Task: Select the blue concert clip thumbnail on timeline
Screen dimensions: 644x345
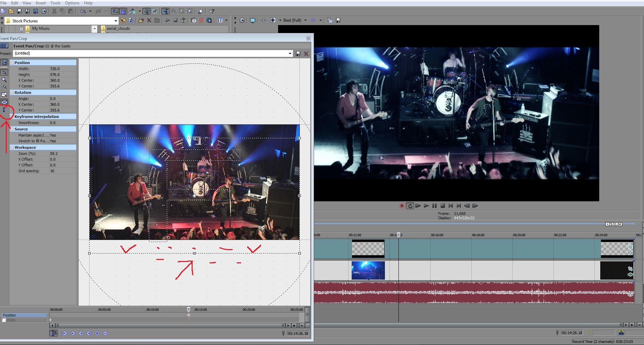Action: point(368,270)
